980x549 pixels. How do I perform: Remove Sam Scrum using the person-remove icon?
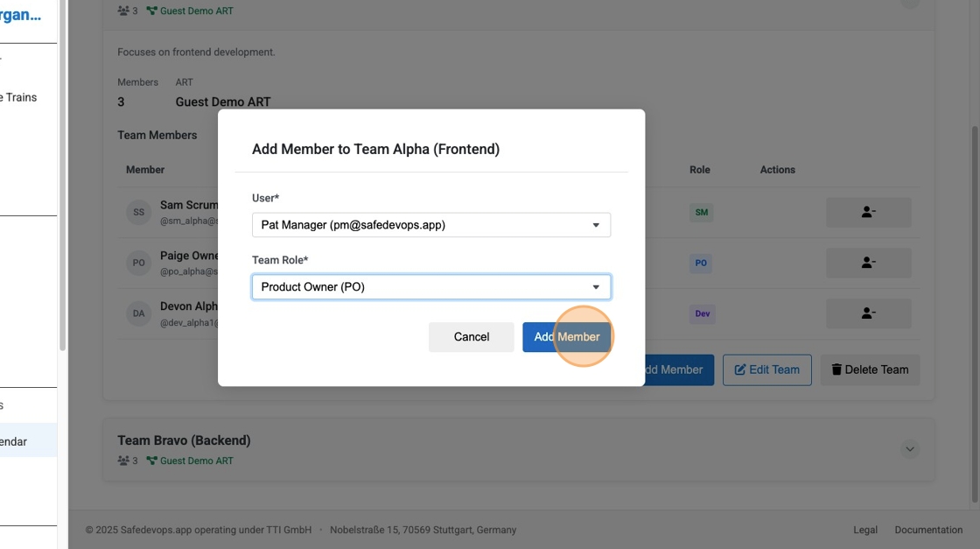click(868, 212)
